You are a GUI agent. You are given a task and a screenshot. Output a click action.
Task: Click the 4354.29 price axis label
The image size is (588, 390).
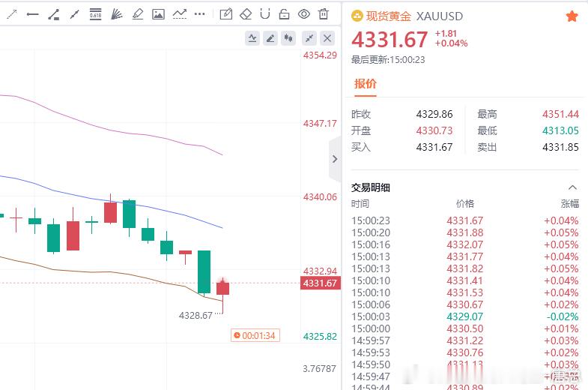[x=321, y=55]
